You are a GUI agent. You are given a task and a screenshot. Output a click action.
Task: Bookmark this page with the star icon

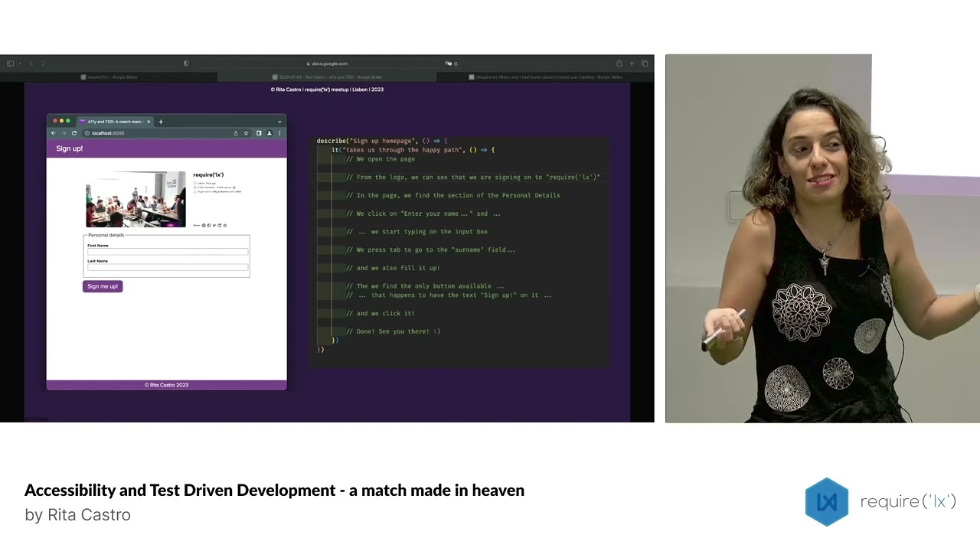coord(246,133)
